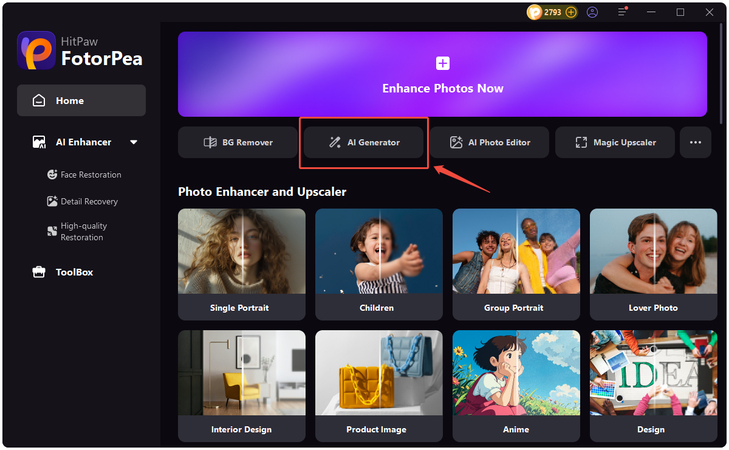
Task: Start the Magic Upscaler tool
Action: 615,142
